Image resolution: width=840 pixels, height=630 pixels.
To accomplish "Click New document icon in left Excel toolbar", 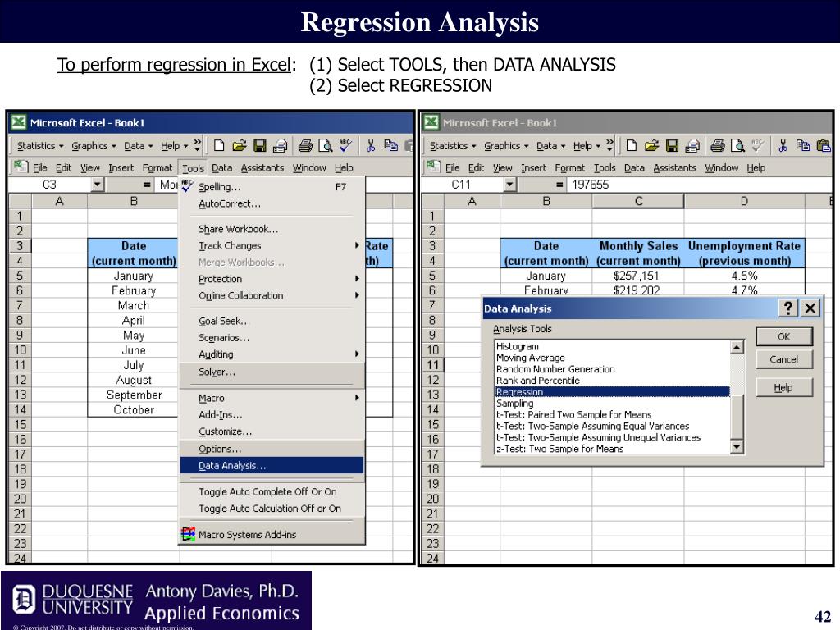I will [x=218, y=146].
